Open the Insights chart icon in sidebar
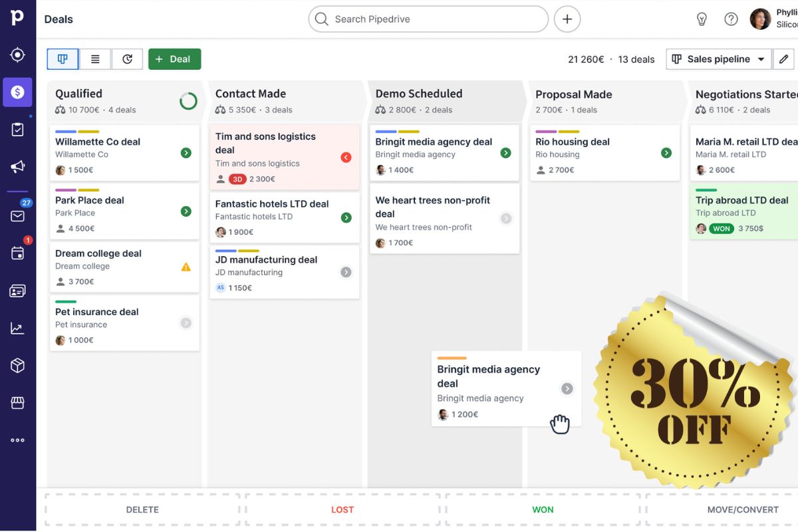 [x=17, y=327]
